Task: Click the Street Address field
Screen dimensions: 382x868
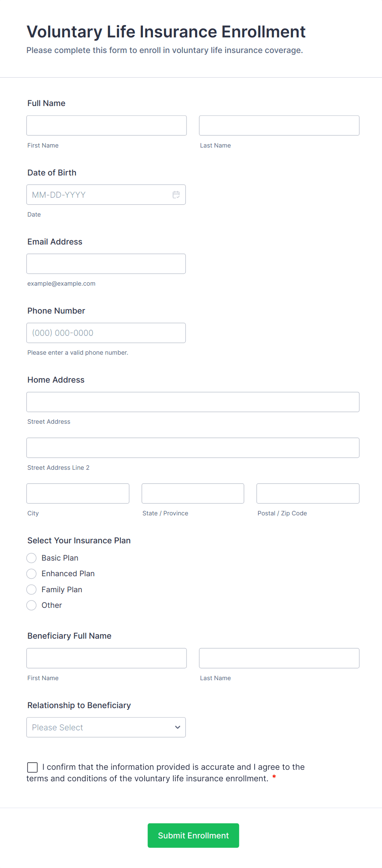Action: click(193, 402)
